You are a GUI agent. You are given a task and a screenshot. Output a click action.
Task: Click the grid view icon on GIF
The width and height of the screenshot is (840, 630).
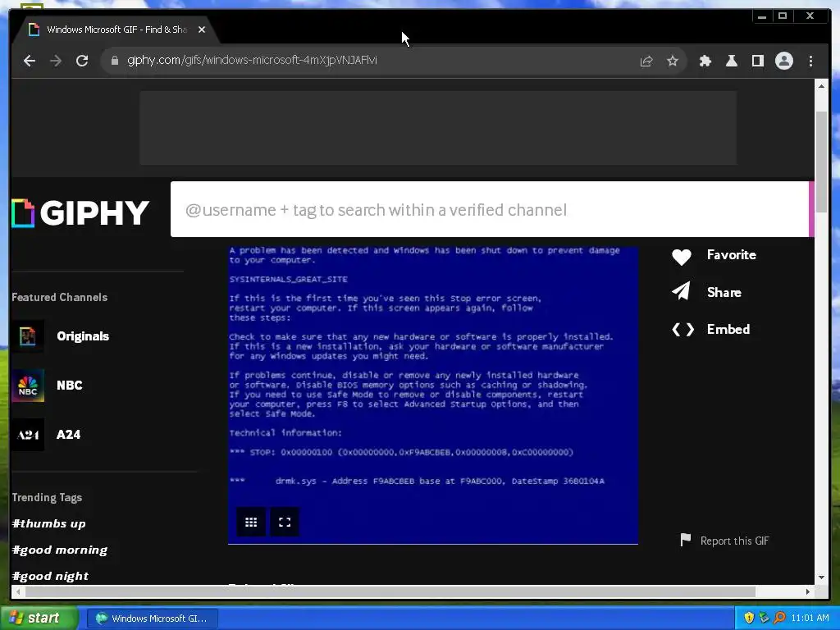251,522
